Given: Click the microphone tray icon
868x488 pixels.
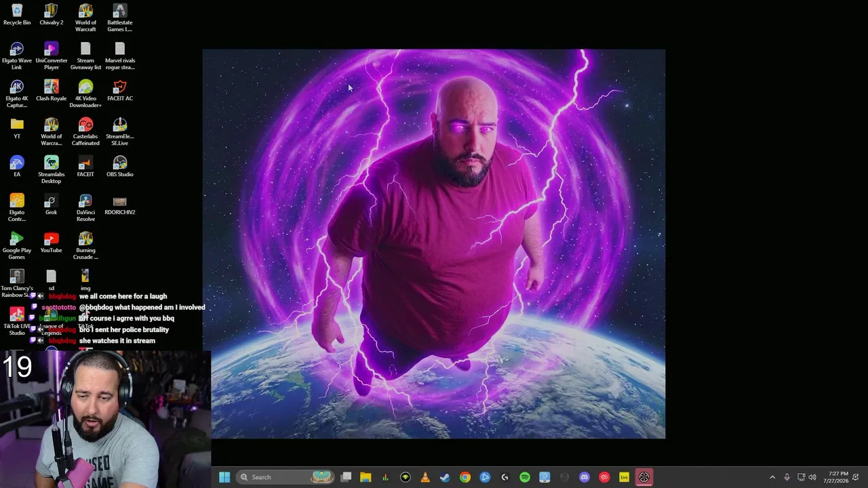Looking at the screenshot, I should click(787, 477).
